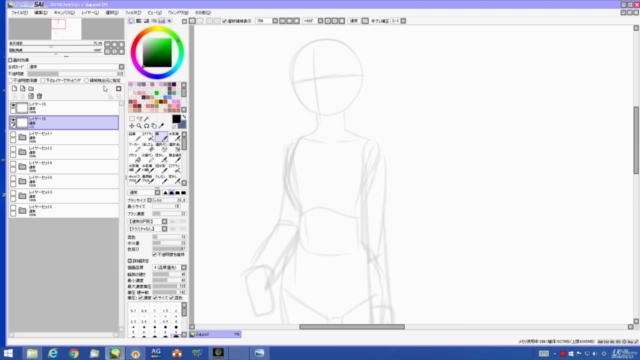Swap foreground and background colors arrow
This screenshot has width=640, height=360.
[x=184, y=117]
